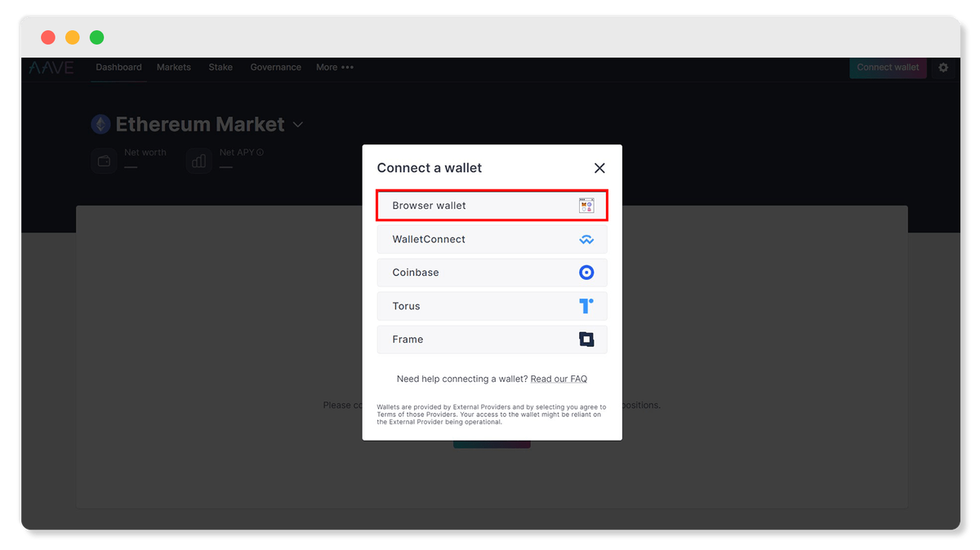Click the Ethereum market logo icon

point(100,124)
